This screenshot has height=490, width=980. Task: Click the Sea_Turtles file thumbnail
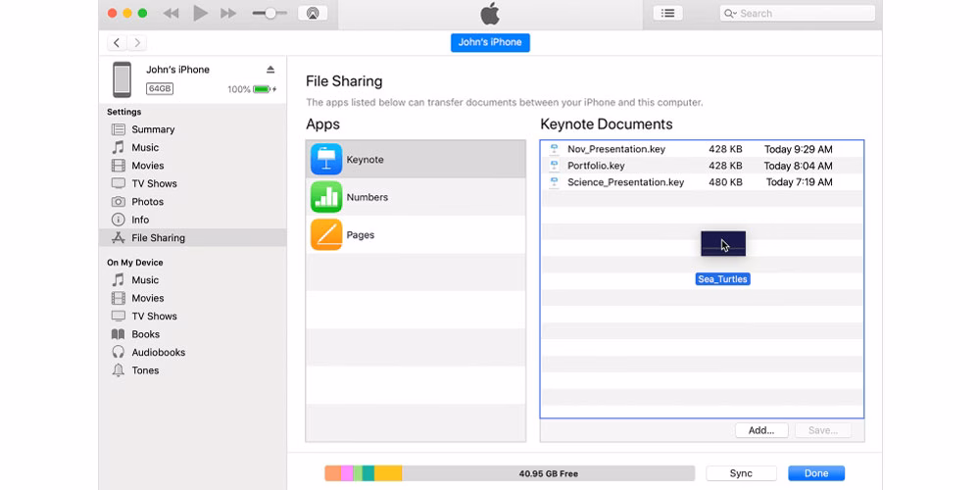click(x=723, y=244)
